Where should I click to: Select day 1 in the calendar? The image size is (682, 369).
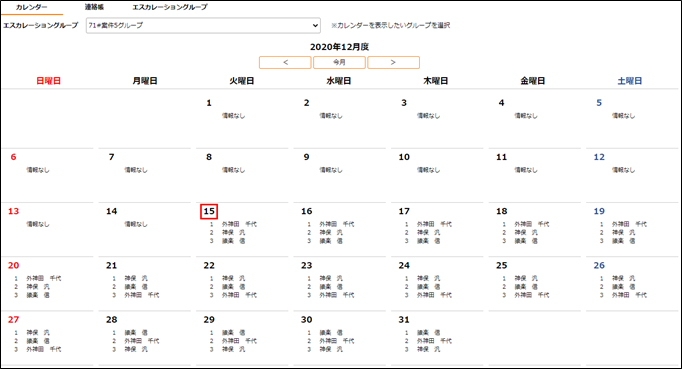209,103
